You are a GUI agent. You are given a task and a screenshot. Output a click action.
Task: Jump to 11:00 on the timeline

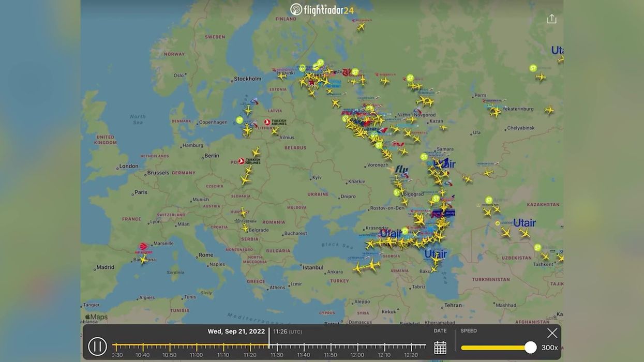[196, 346]
